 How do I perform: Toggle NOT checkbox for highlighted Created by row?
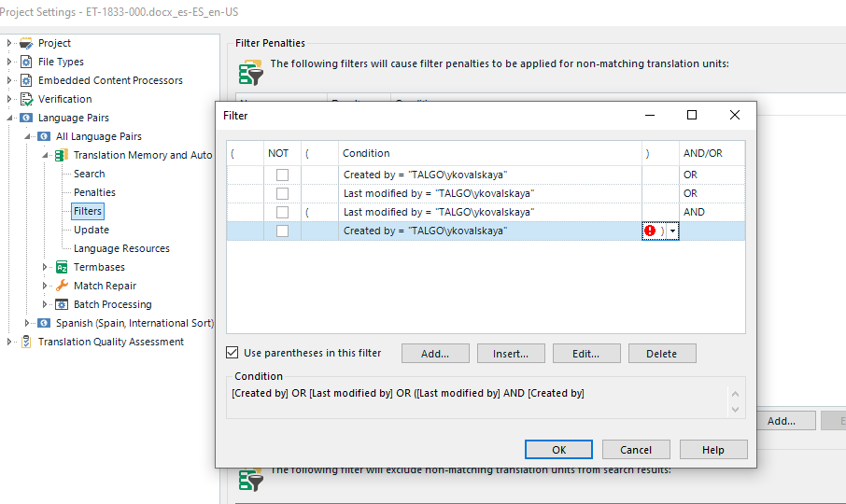coord(282,231)
